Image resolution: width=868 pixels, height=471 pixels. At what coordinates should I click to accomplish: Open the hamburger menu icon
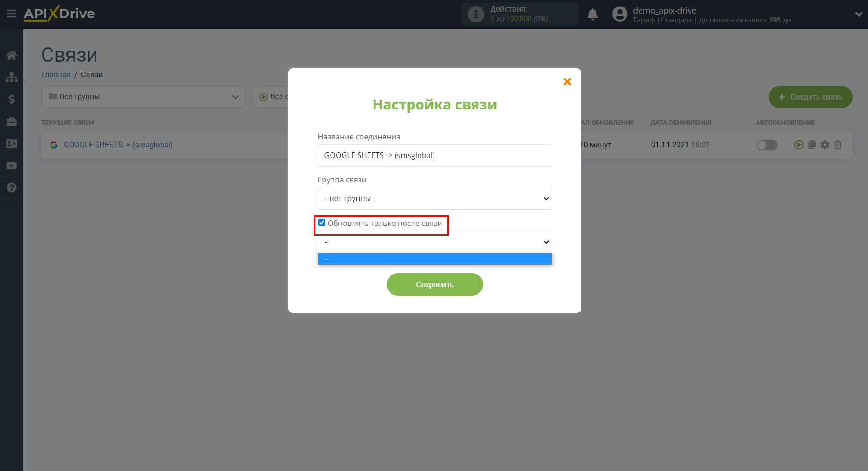point(11,14)
